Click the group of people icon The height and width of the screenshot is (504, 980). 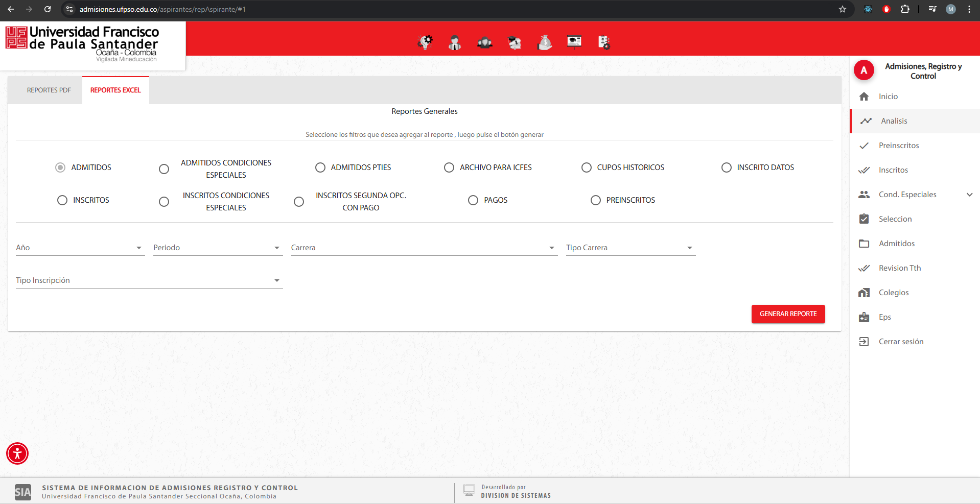(x=484, y=42)
